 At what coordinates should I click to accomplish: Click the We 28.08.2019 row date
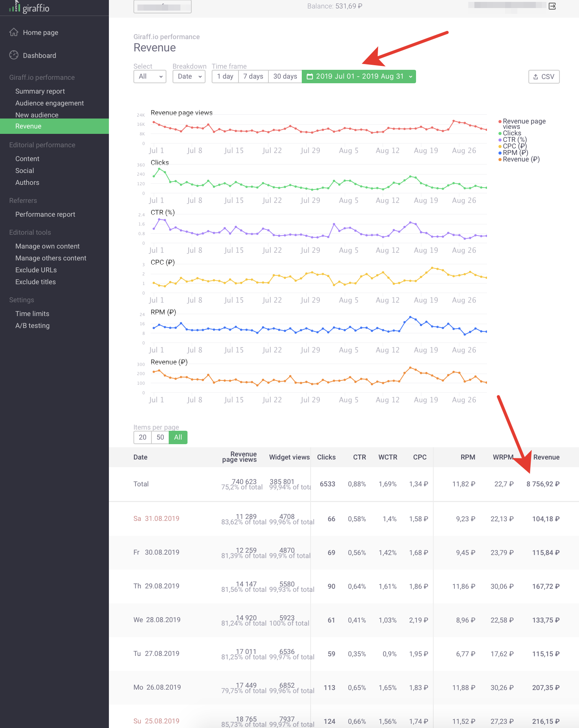coord(157,620)
